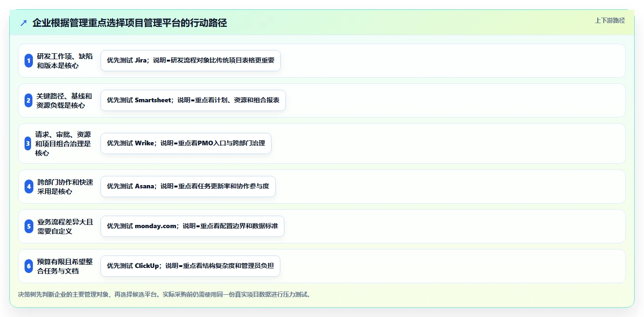Image resolution: width=644 pixels, height=317 pixels.
Task: Click the arrow icon beside the header title
Action: [x=24, y=23]
